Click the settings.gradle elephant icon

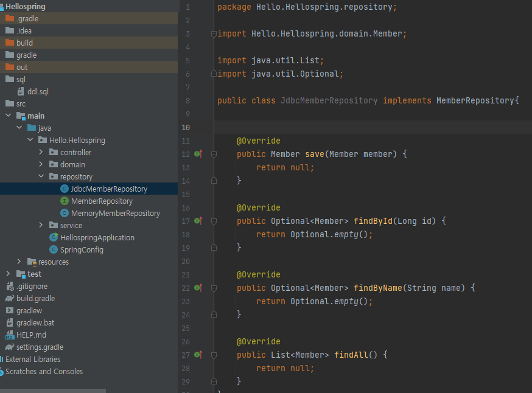(10, 347)
